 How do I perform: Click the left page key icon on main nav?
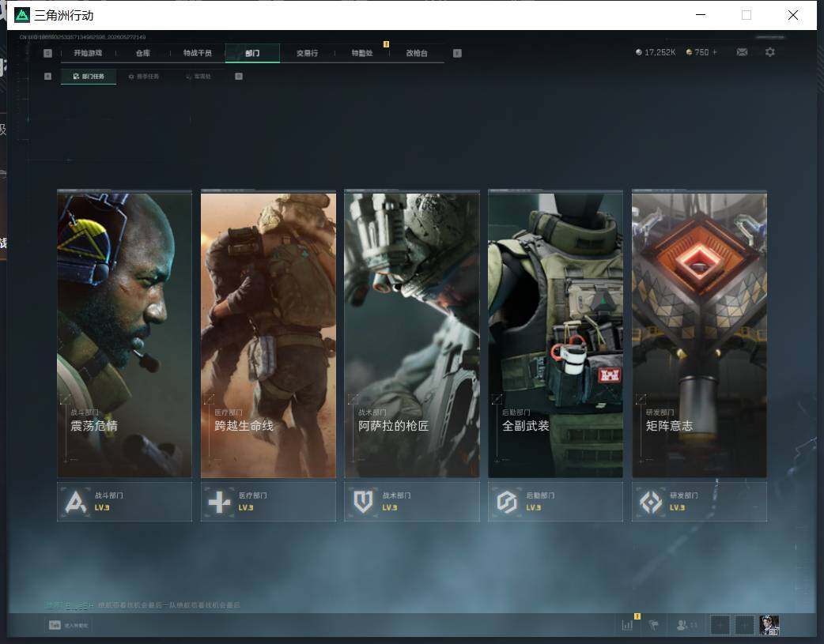click(47, 53)
